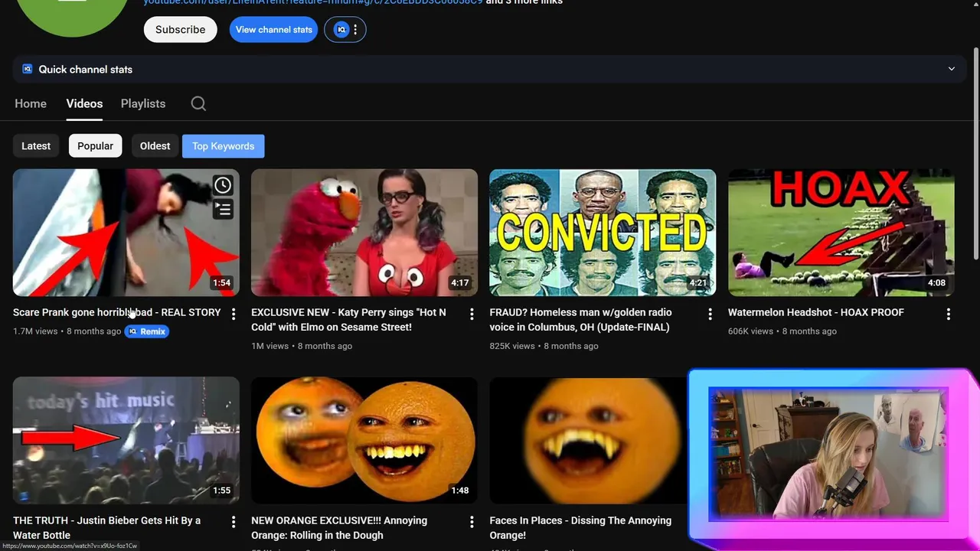This screenshot has width=980, height=551.
Task: Sort videos by Oldest
Action: tap(155, 146)
